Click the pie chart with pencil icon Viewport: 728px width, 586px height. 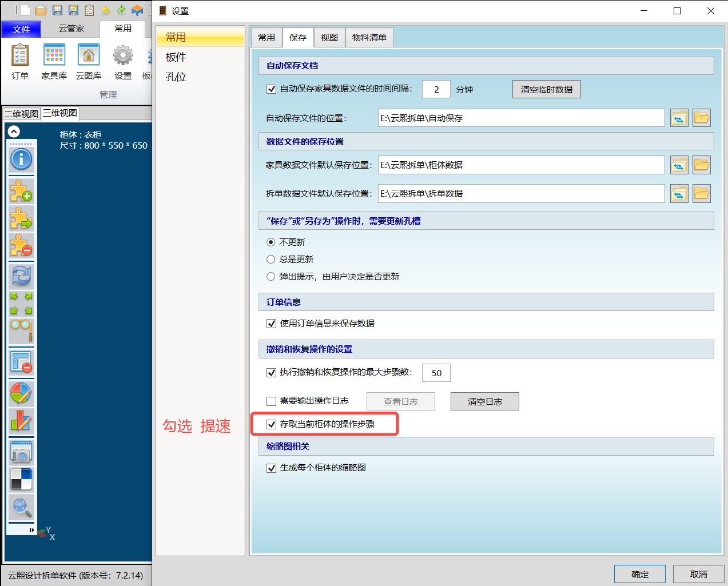coord(21,393)
